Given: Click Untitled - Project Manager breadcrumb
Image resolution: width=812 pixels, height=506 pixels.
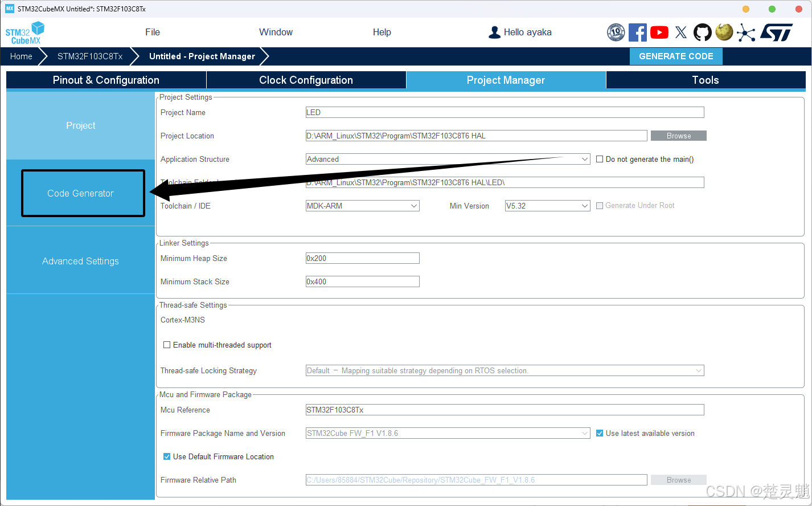Looking at the screenshot, I should tap(202, 56).
